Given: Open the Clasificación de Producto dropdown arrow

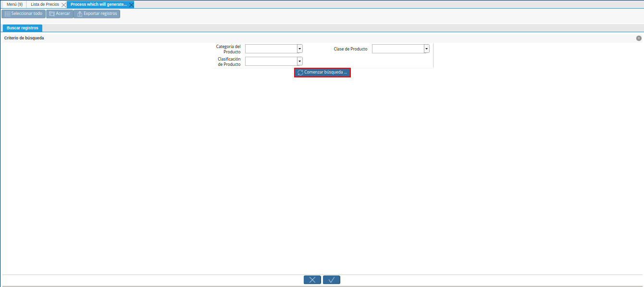Looking at the screenshot, I should [x=300, y=62].
